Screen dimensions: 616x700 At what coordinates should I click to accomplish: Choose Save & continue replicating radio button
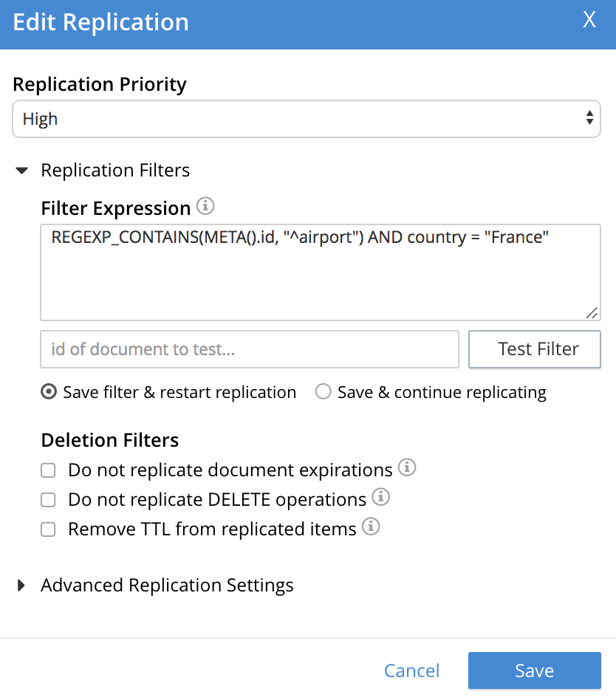323,392
